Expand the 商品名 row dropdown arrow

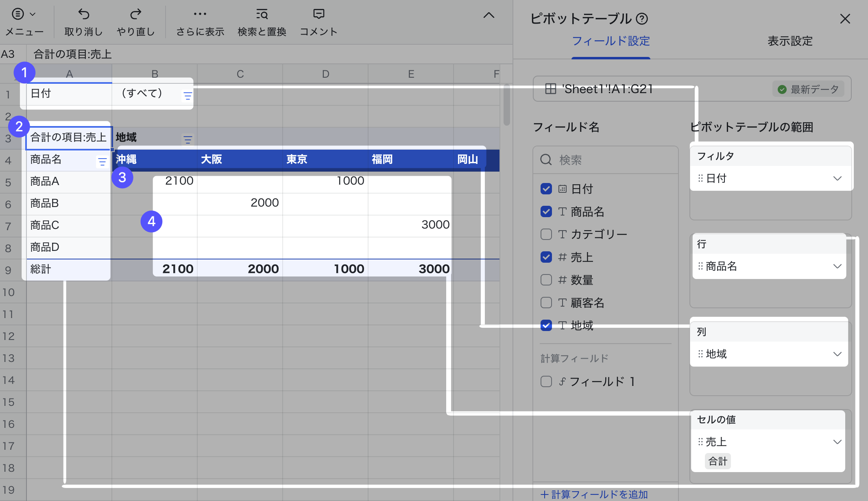click(x=837, y=266)
